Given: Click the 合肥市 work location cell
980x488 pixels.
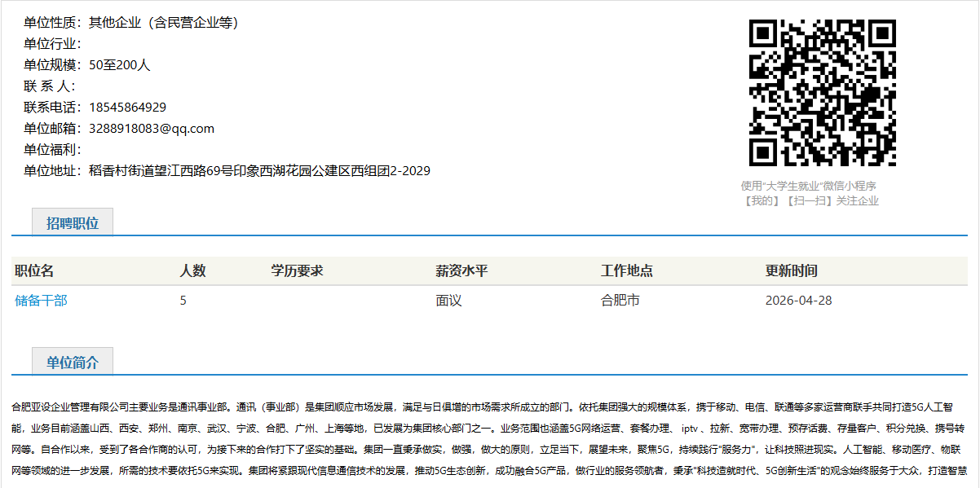Looking at the screenshot, I should tap(620, 301).
